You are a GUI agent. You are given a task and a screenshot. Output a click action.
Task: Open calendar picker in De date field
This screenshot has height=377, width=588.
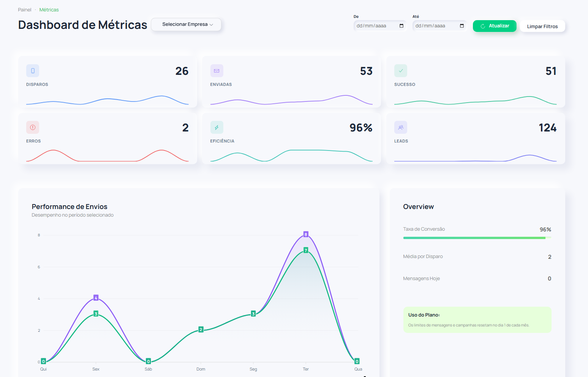pos(401,26)
